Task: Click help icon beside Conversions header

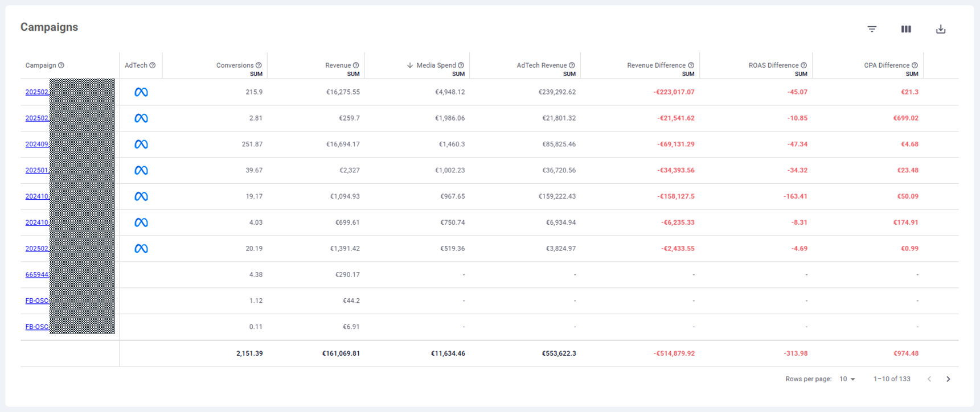Action: (x=259, y=65)
